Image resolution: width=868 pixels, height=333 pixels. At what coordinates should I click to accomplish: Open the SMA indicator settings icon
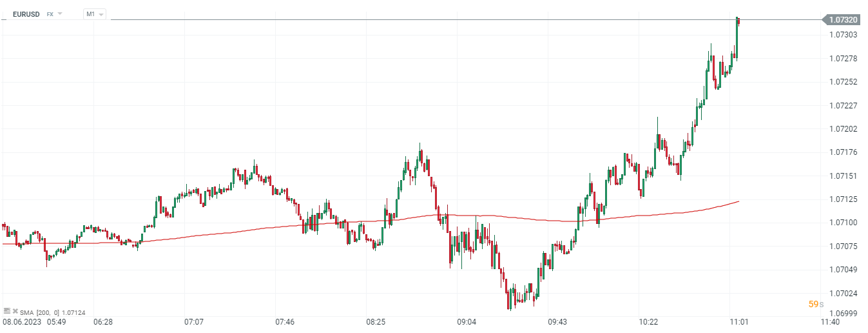(x=7, y=311)
